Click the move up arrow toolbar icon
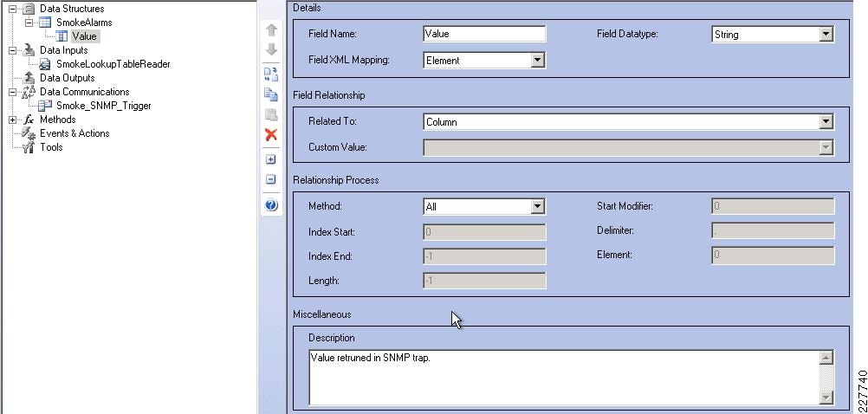Screen dimensions: 868x414 coord(271,30)
